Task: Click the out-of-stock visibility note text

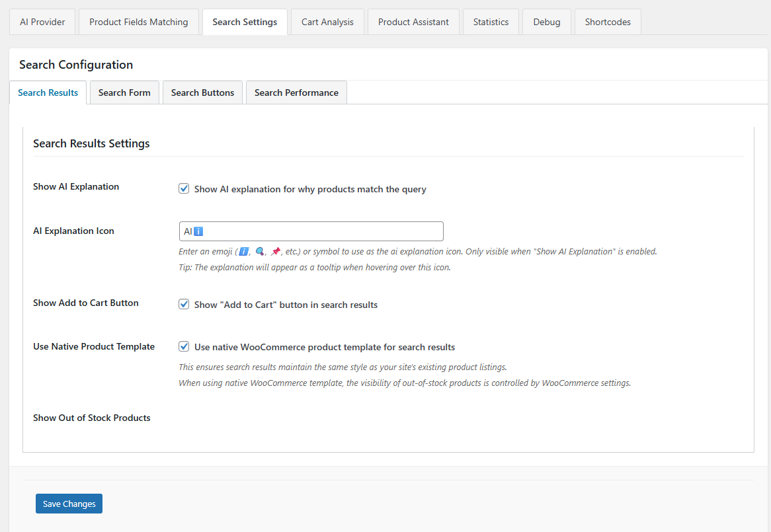Action: (x=405, y=383)
